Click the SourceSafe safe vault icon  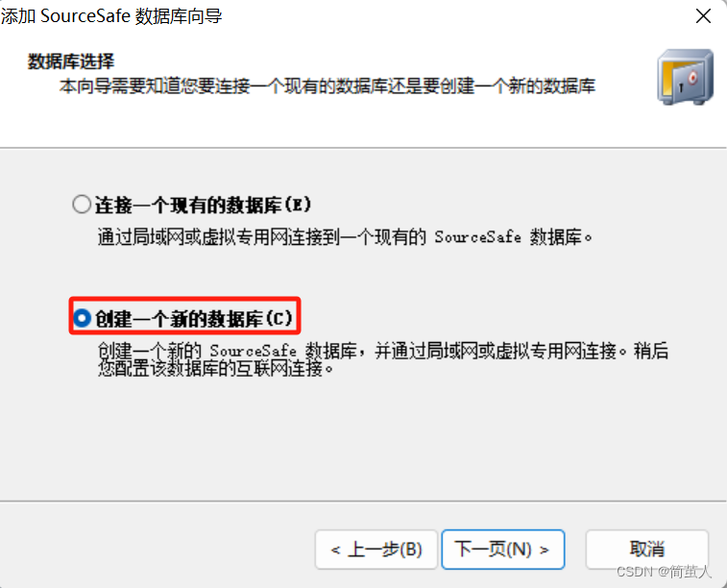(x=686, y=77)
